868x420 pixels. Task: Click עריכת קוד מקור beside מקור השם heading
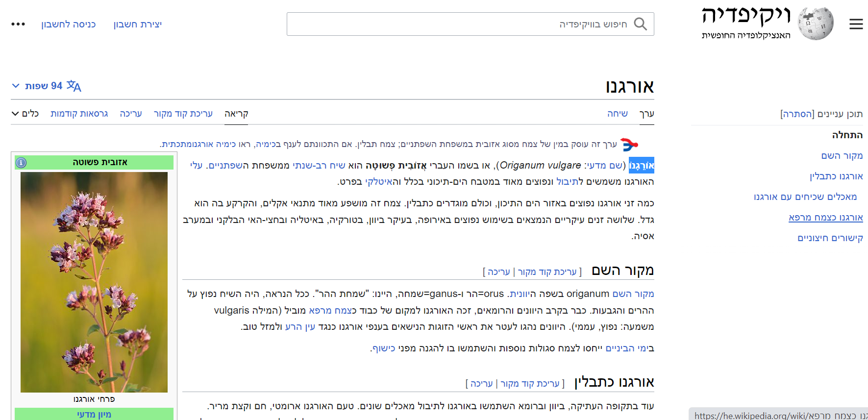pyautogui.click(x=547, y=272)
